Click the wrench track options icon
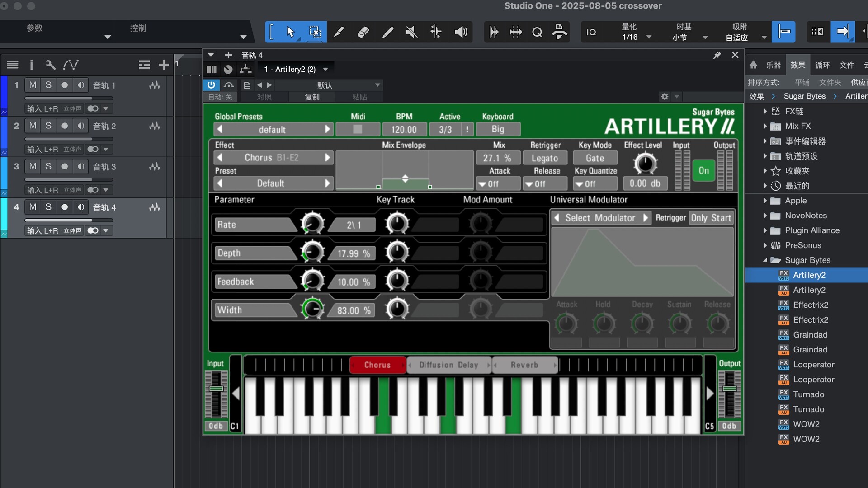This screenshot has height=488, width=868. click(x=50, y=65)
